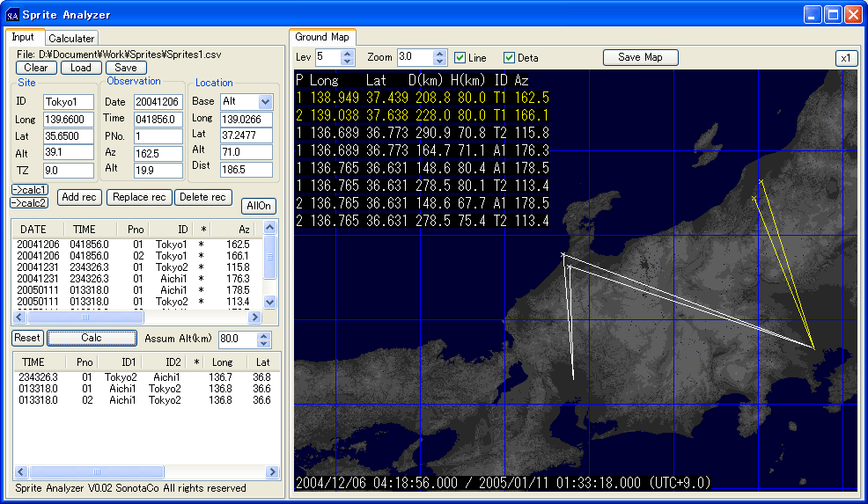The image size is (868, 504).
Task: Open the Base dropdown in Location
Action: click(x=266, y=102)
